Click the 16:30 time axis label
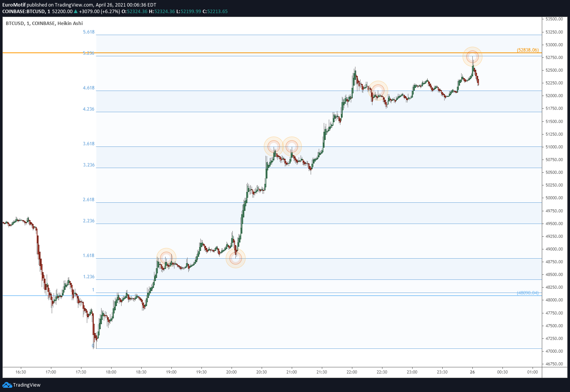Image resolution: width=570 pixels, height=392 pixels. click(21, 372)
